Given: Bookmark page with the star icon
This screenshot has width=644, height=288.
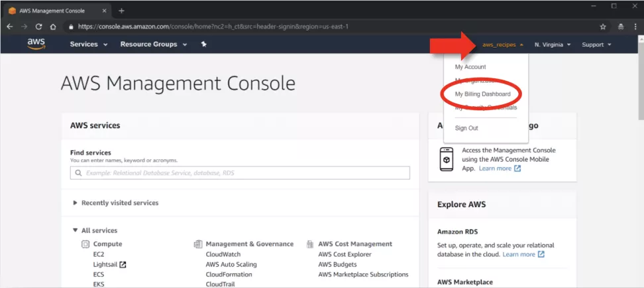Looking at the screenshot, I should tap(603, 27).
